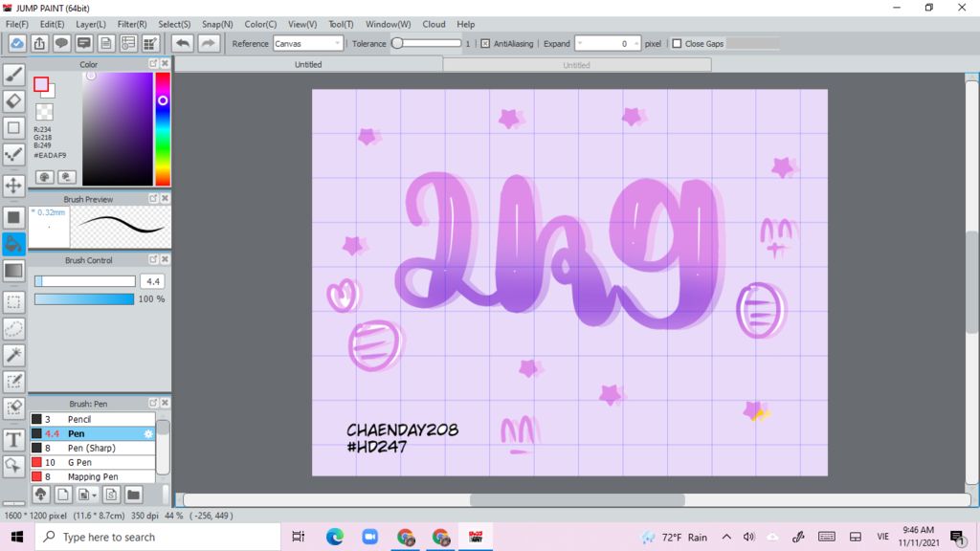Select the Operation polygon-cursor tool
The image size is (980, 551).
pos(13,466)
